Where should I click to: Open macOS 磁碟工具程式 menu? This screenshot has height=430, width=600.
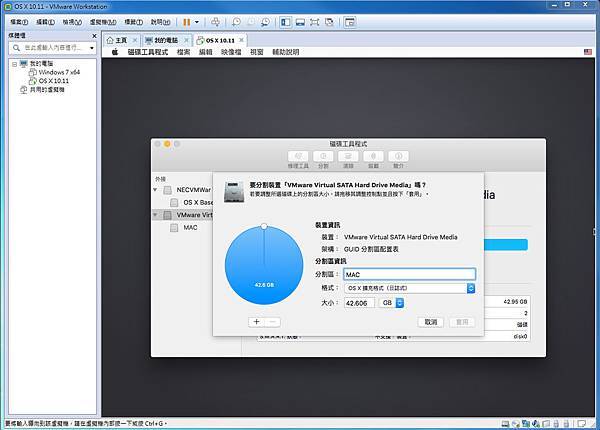pos(148,52)
